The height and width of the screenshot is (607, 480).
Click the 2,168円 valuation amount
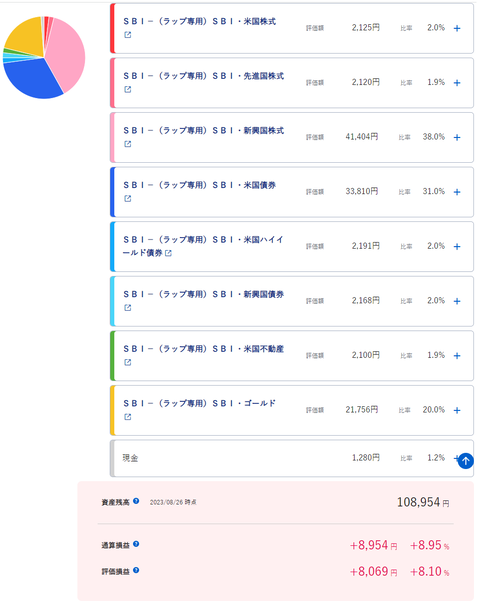pos(365,300)
